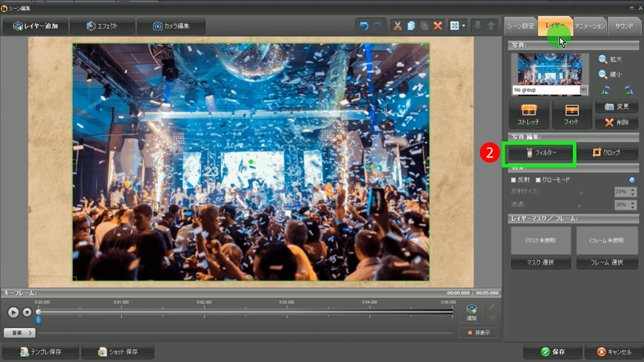The width and height of the screenshot is (644, 362).
Task: Enable the グローモード checkbox
Action: pos(538,180)
